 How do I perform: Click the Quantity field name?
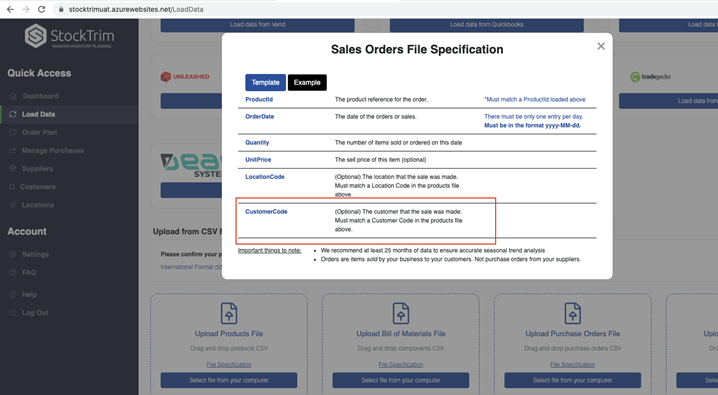click(x=257, y=143)
